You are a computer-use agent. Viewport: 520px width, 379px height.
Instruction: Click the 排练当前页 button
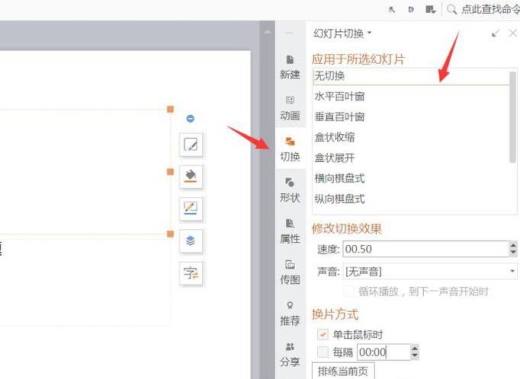pos(343,371)
